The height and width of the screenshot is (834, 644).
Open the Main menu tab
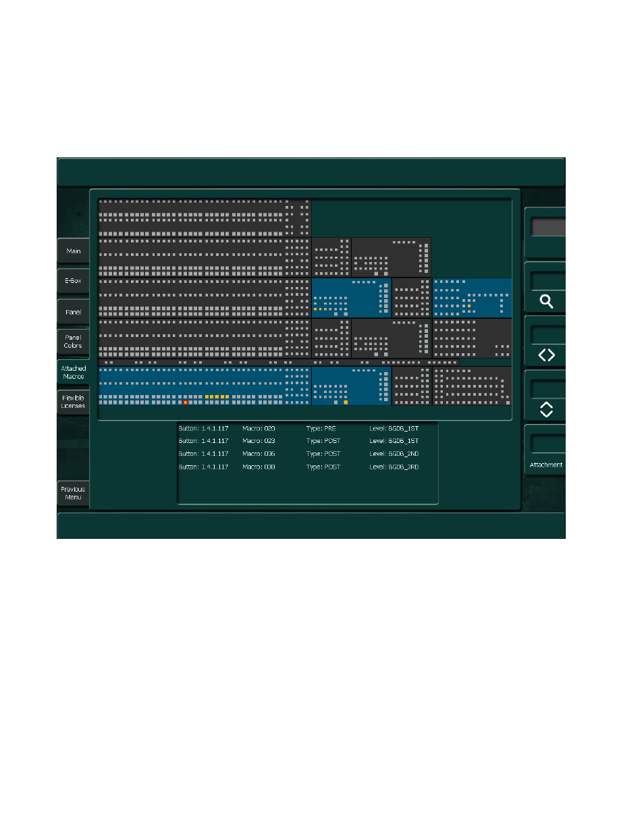pyautogui.click(x=73, y=251)
